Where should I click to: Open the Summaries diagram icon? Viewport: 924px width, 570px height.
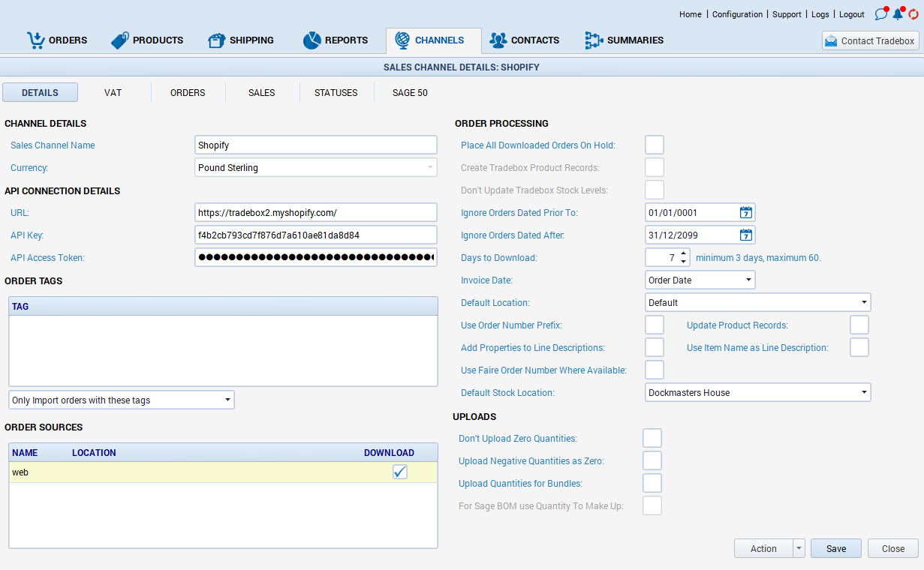tap(594, 40)
